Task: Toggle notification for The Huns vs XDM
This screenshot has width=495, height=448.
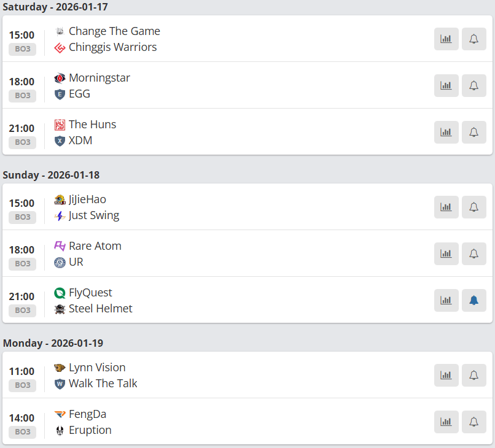Action: tap(474, 132)
